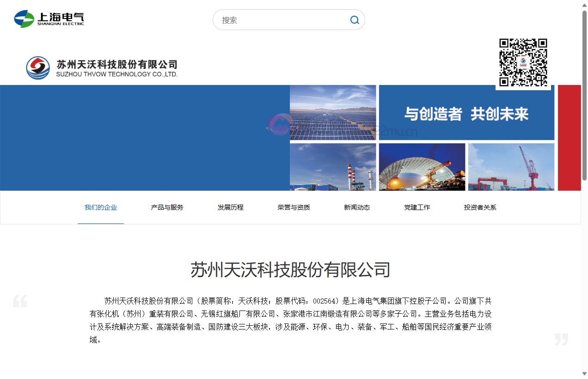This screenshot has height=379, width=588.
Task: Open the 投资者关系 link
Action: [480, 207]
